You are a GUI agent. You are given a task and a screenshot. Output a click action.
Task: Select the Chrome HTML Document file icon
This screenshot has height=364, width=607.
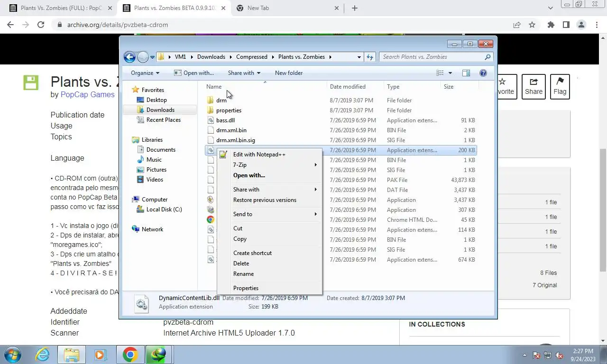click(211, 220)
